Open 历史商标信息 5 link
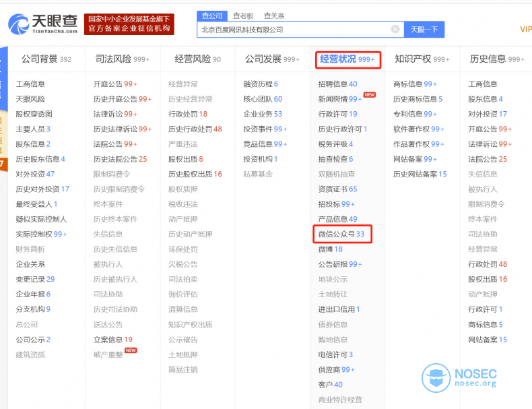The width and height of the screenshot is (532, 409). pos(418,99)
